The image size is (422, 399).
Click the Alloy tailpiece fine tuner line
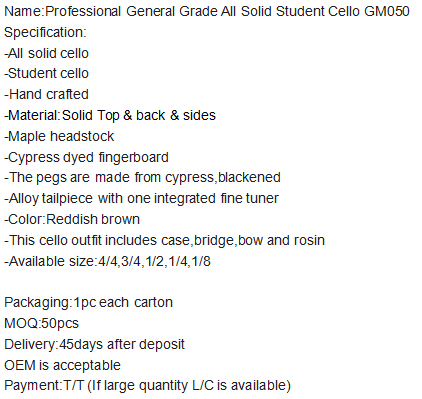click(141, 198)
